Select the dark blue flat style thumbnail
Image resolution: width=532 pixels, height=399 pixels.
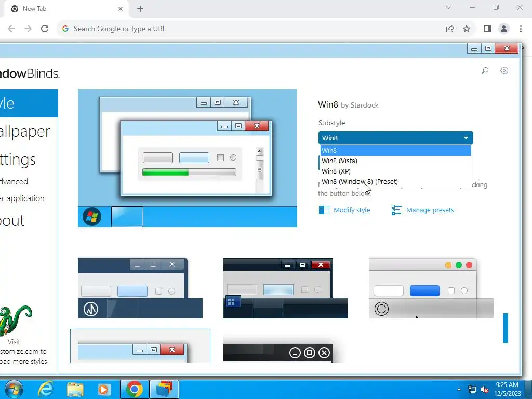tap(140, 288)
